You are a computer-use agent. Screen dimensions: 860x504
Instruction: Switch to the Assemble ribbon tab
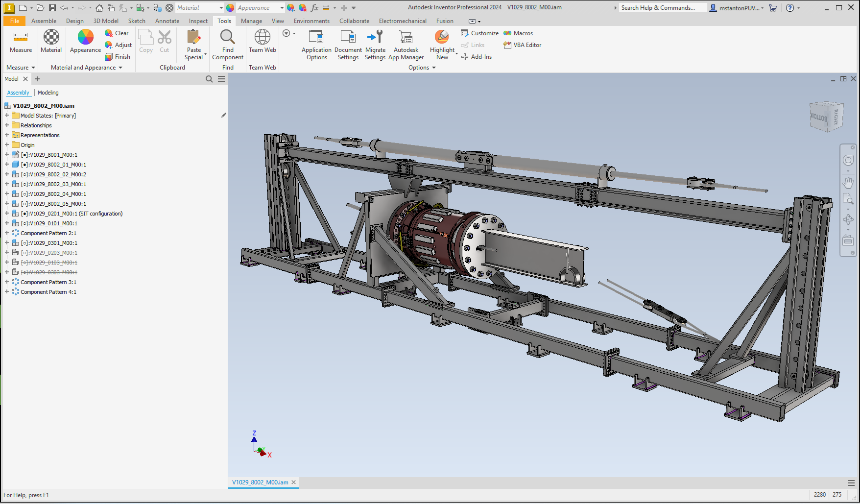[44, 21]
